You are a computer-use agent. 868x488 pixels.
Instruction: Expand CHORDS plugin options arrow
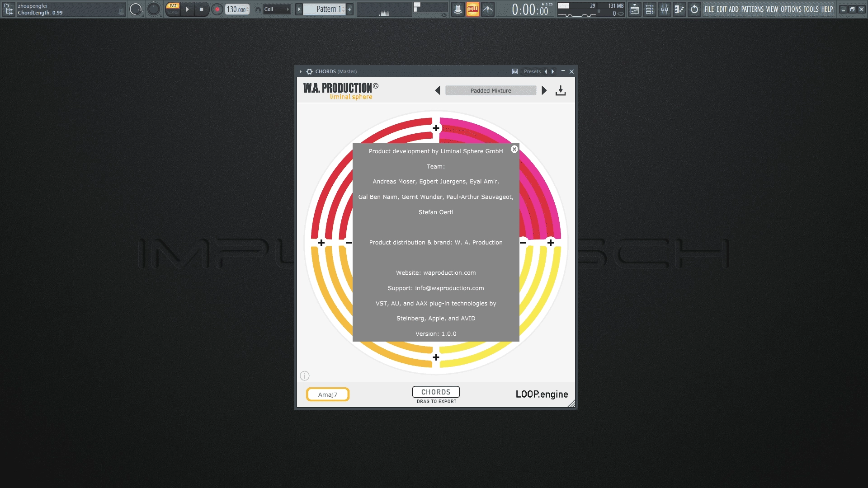[300, 71]
